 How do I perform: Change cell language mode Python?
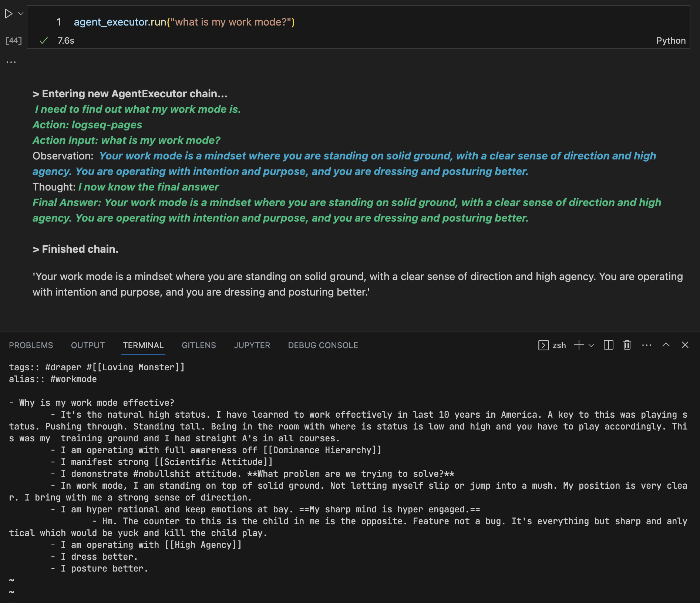coord(670,41)
